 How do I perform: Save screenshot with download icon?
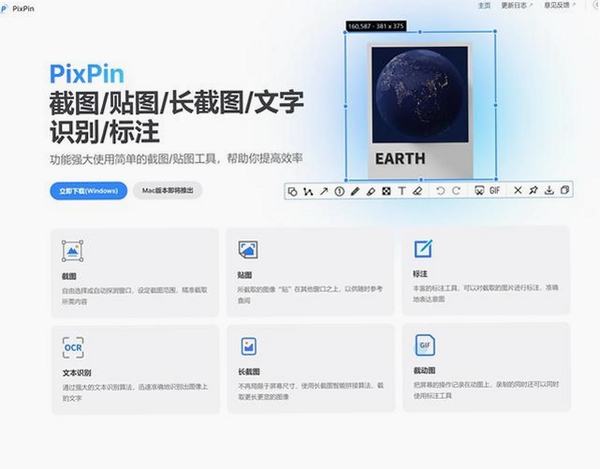click(549, 190)
